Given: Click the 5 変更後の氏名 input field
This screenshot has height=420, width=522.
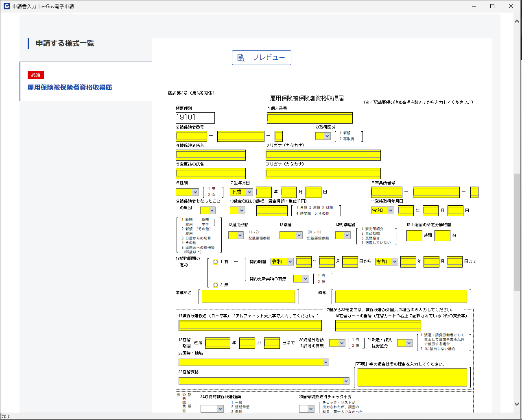Looking at the screenshot, I should click(x=211, y=174).
